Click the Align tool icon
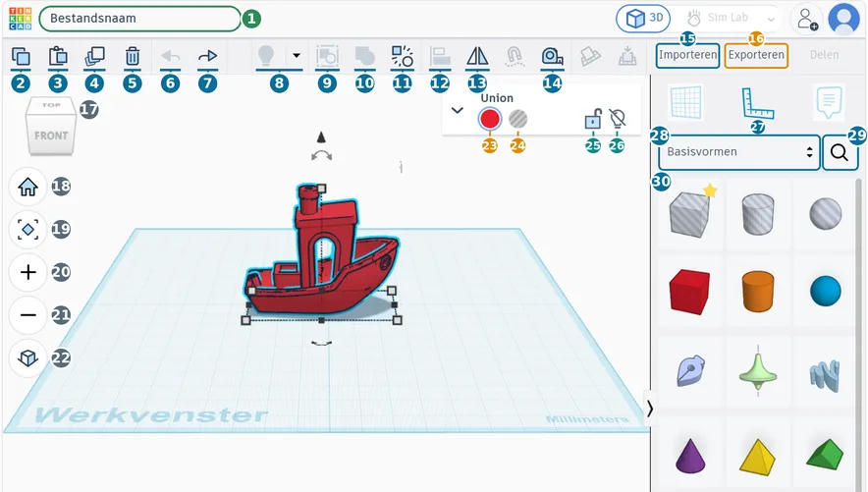The width and height of the screenshot is (868, 492). [440, 56]
